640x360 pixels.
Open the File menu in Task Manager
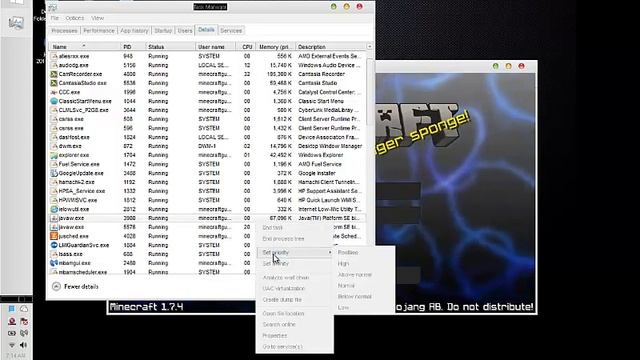tap(55, 18)
